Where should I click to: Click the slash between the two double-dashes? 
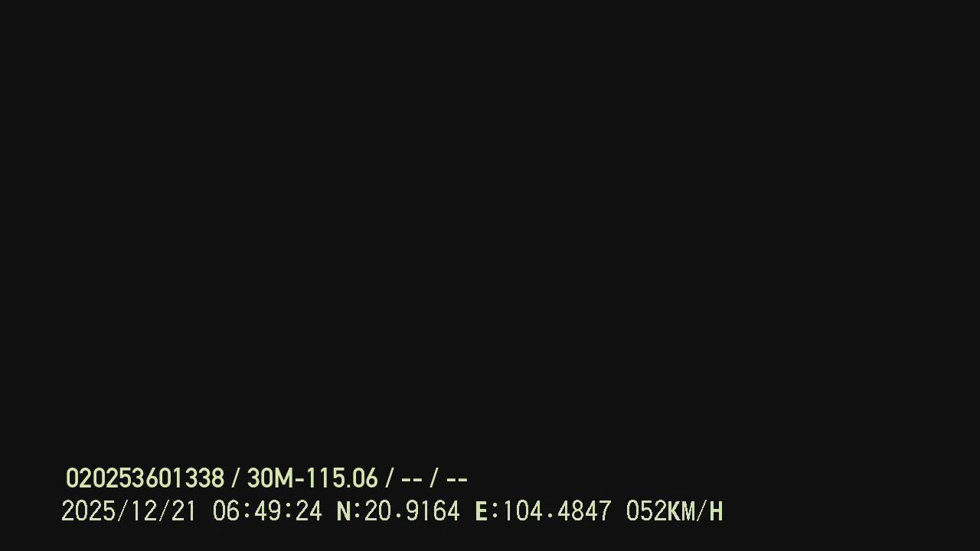tap(434, 479)
